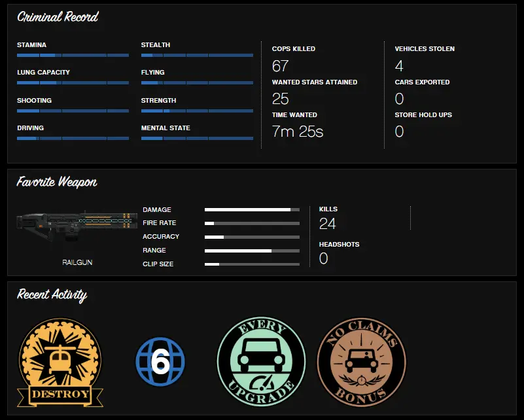The height and width of the screenshot is (420, 524).
Task: Click the ACCURACY stat label
Action: (x=161, y=237)
